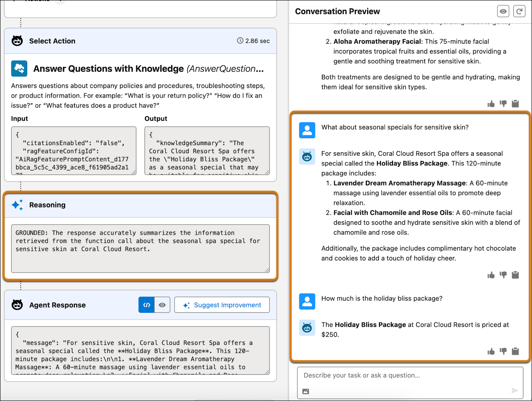Click the Select Action agent icon
Screen dimensions: 532x401
[x=17, y=41]
